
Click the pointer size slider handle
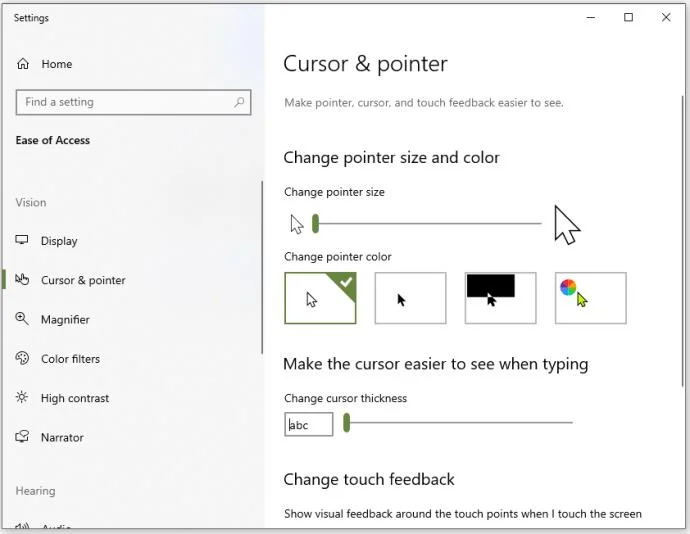pos(315,223)
